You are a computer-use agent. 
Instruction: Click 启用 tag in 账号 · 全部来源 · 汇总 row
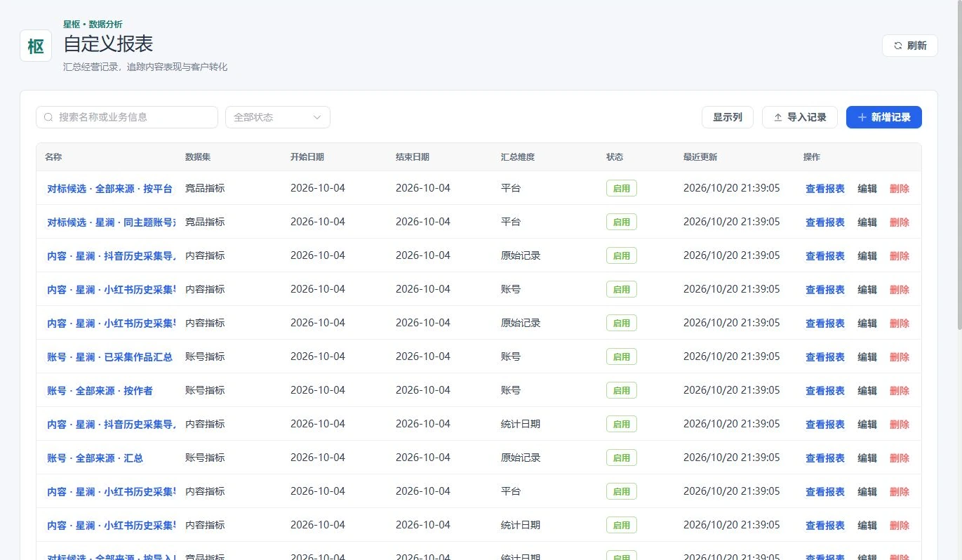click(x=622, y=458)
